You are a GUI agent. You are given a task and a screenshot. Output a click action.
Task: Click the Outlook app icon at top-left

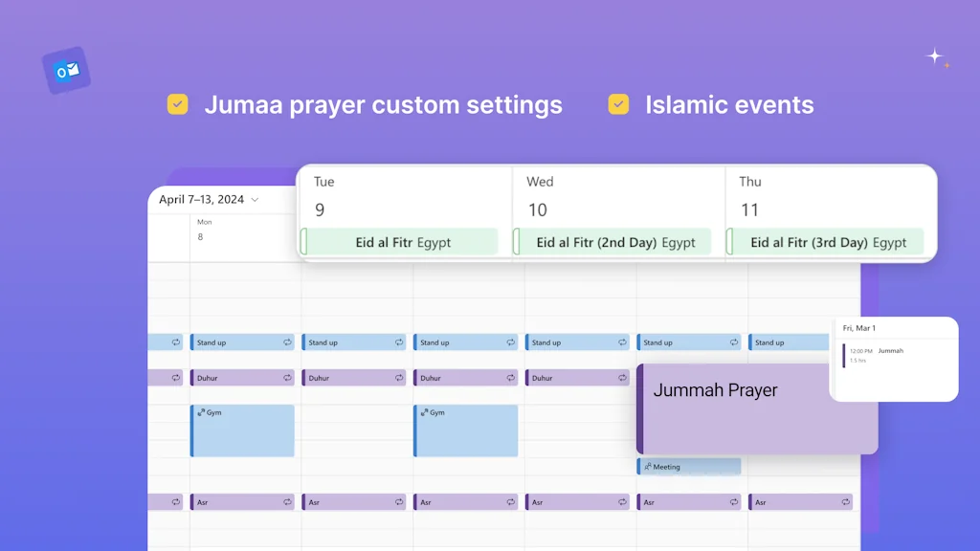(66, 71)
